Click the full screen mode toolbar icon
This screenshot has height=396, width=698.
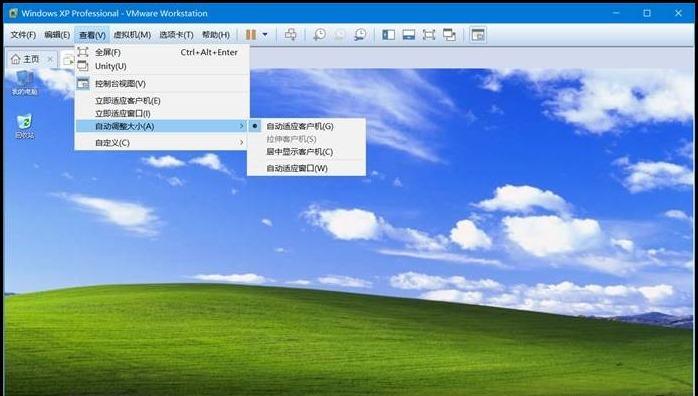point(429,35)
